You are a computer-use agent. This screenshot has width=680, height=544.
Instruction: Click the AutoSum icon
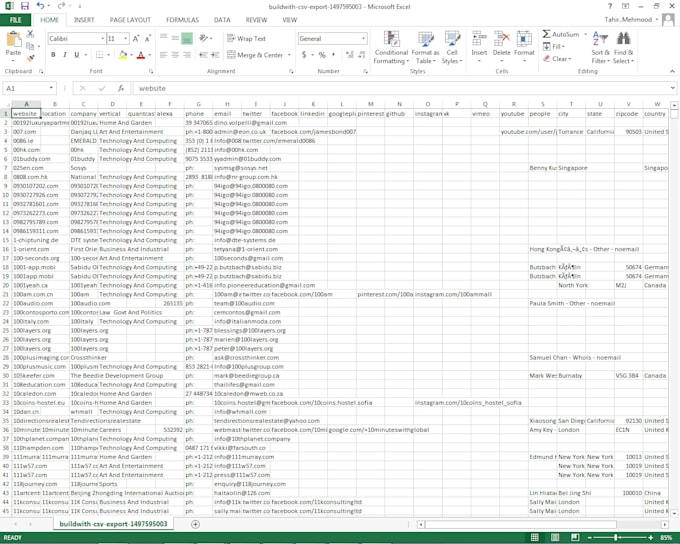(560, 34)
